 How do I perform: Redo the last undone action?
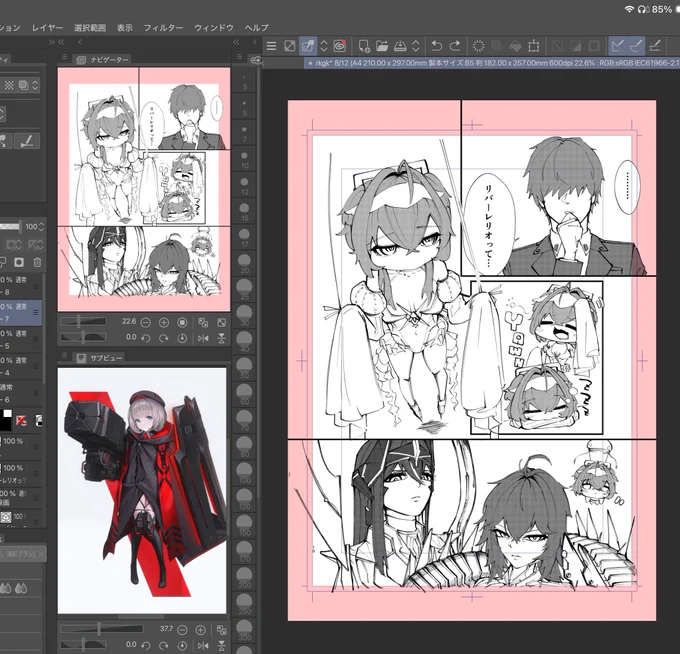454,46
